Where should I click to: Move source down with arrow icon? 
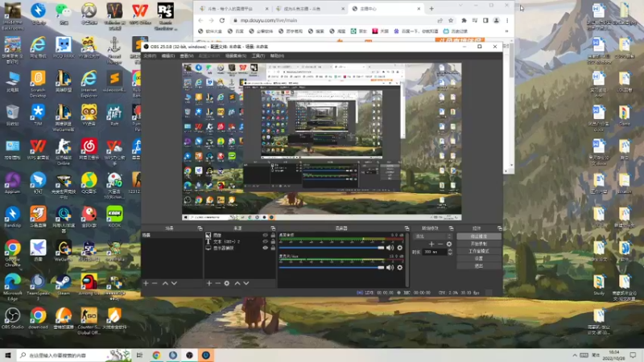pos(246,283)
